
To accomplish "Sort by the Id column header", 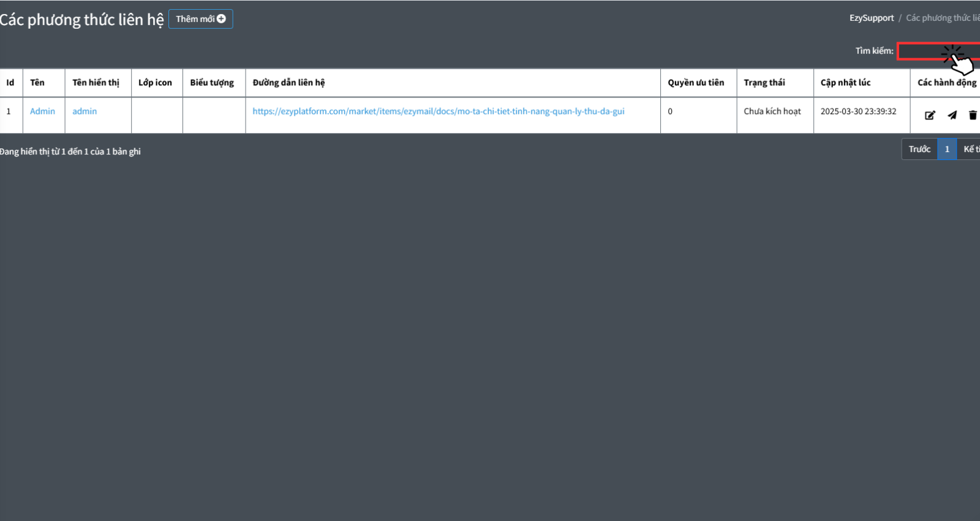I will tap(10, 83).
